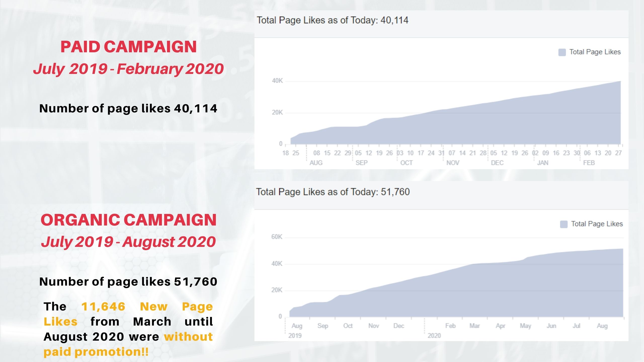Click the "11,646 New Page" highlighted text

(147, 307)
